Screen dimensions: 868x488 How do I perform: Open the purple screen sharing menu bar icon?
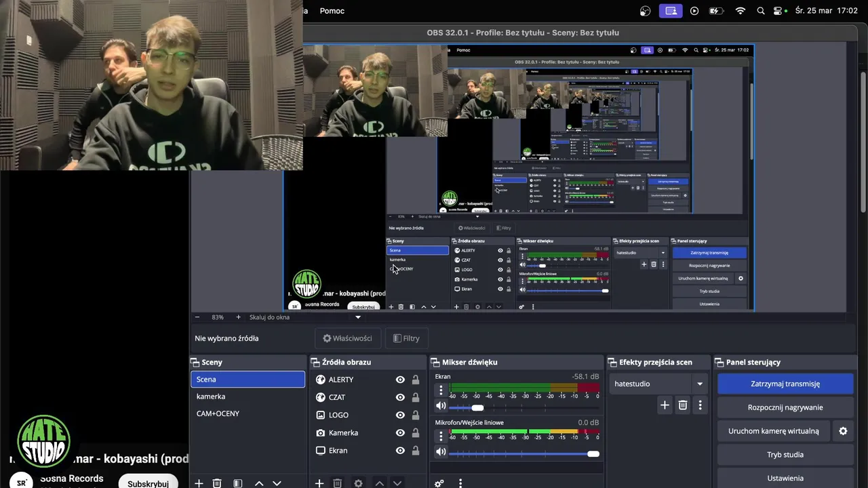click(x=671, y=11)
